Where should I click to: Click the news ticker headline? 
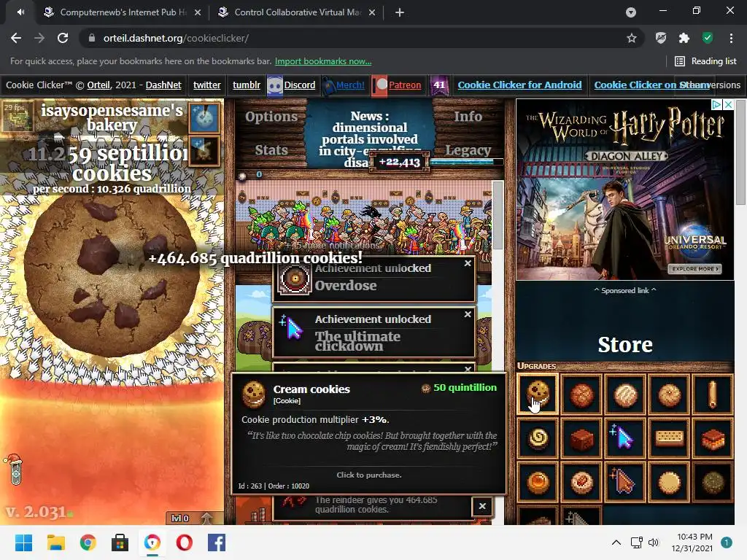tap(370, 139)
